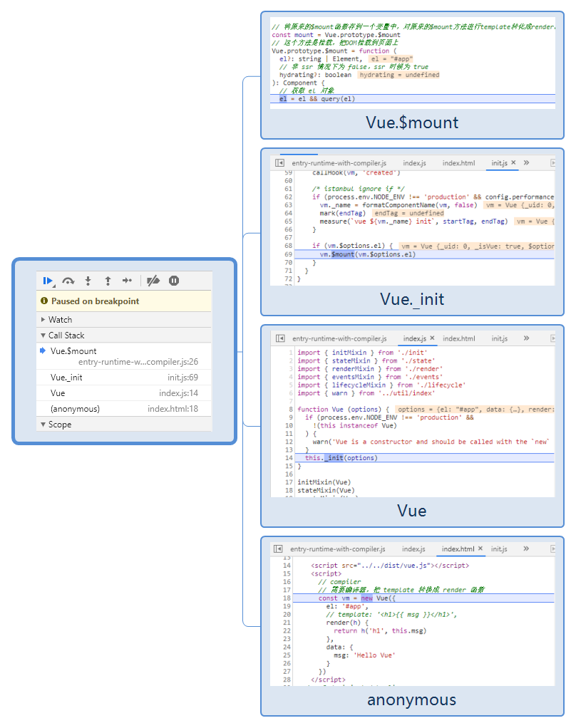Step into the next function call
This screenshot has width=576, height=728.
[x=88, y=281]
